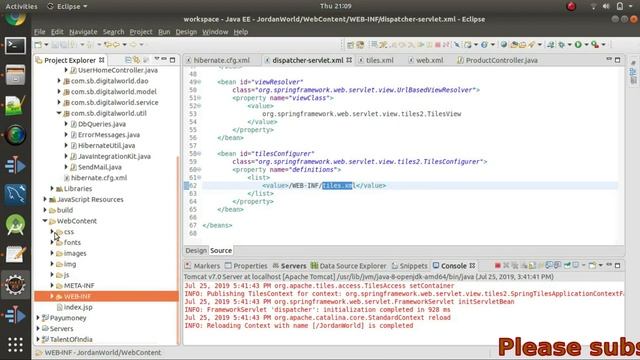Click the highlighted tiles.xml text on line 62
The image size is (640, 360).
click(x=337, y=186)
